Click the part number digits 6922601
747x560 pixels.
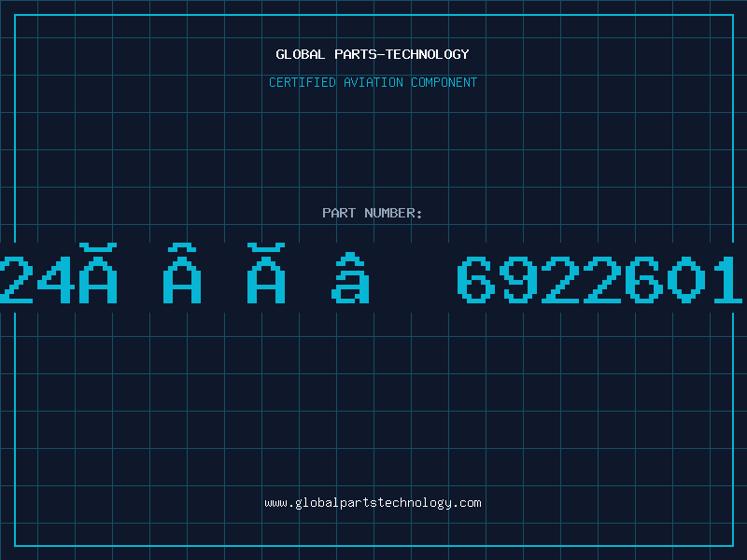click(599, 279)
